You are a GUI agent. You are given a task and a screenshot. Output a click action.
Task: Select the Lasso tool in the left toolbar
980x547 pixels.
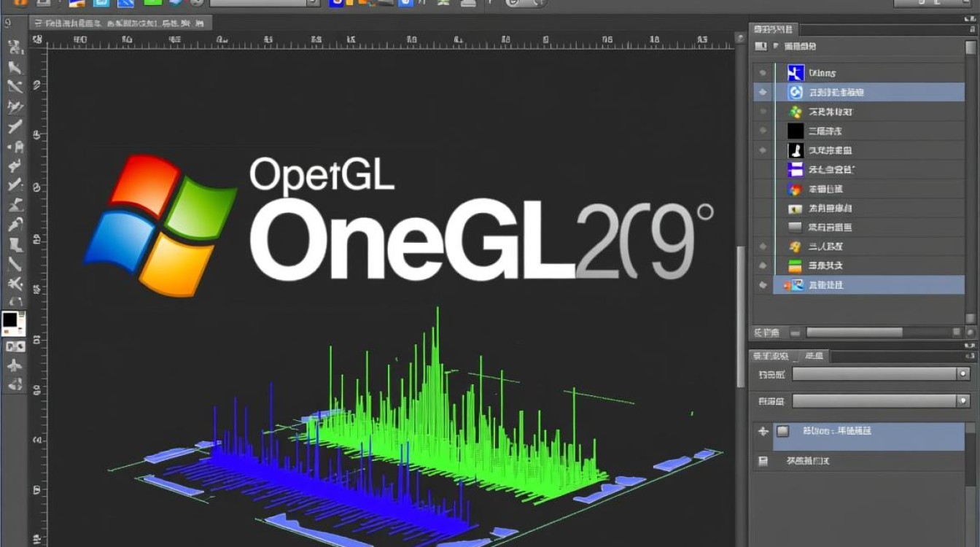point(15,86)
